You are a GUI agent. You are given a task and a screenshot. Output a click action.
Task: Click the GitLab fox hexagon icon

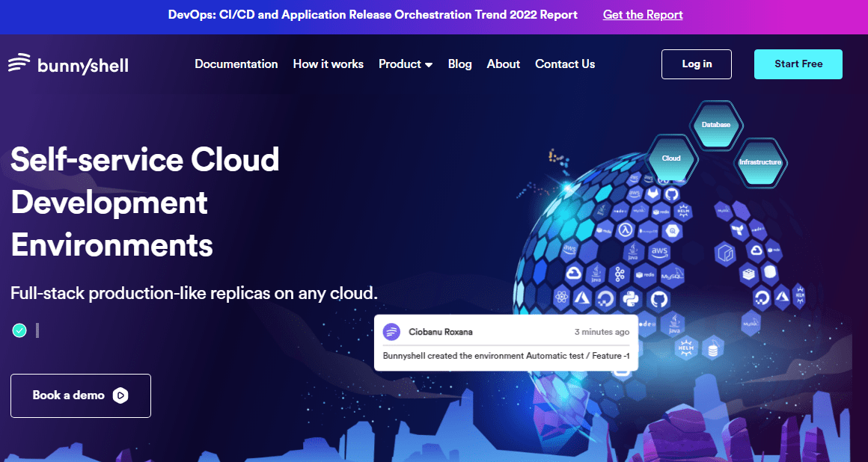pos(652,194)
